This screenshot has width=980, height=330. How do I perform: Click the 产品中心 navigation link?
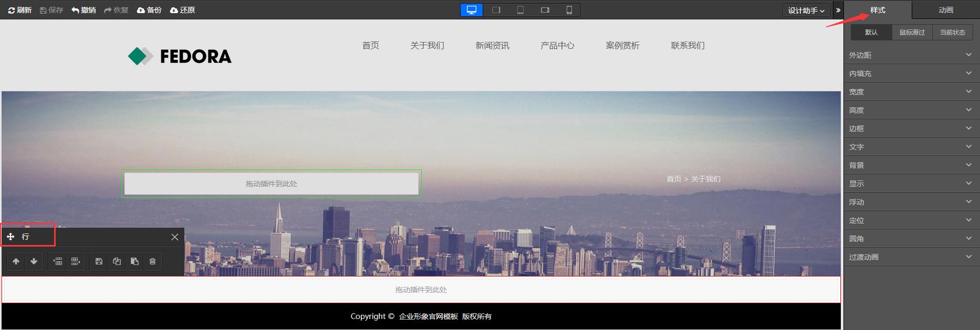tap(557, 46)
